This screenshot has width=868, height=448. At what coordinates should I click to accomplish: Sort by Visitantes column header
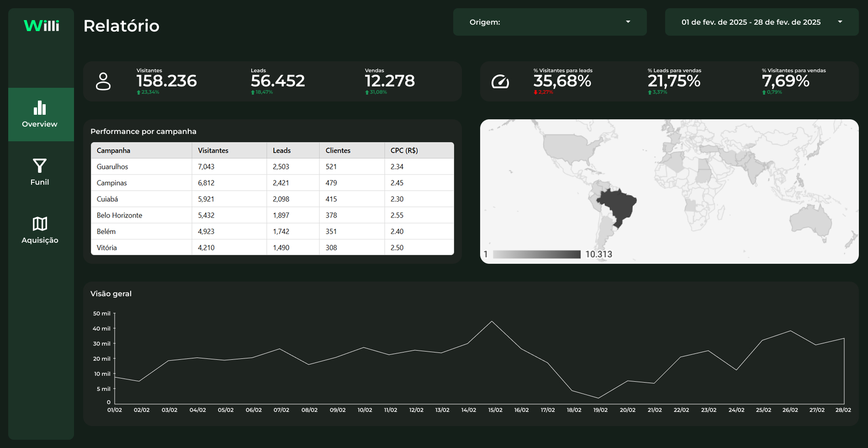pos(229,150)
